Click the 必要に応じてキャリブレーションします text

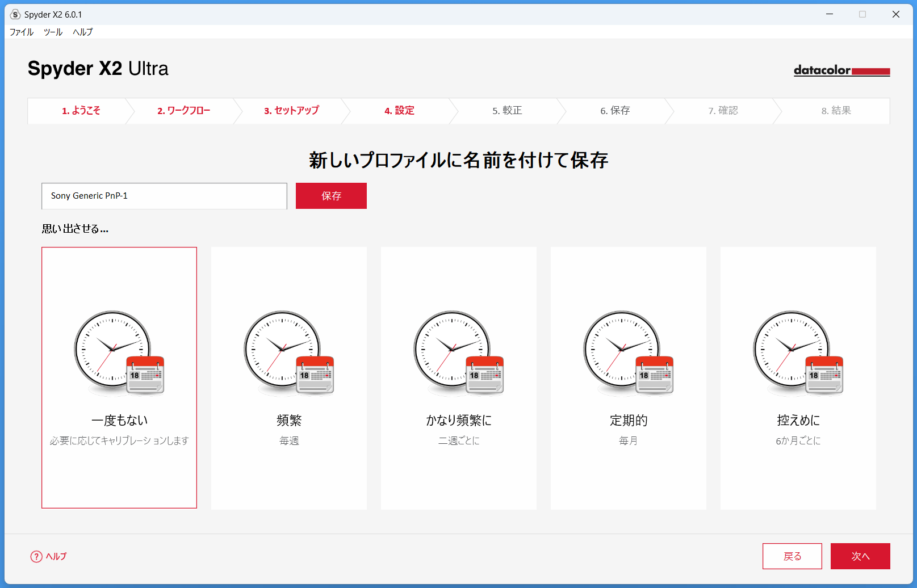point(119,441)
